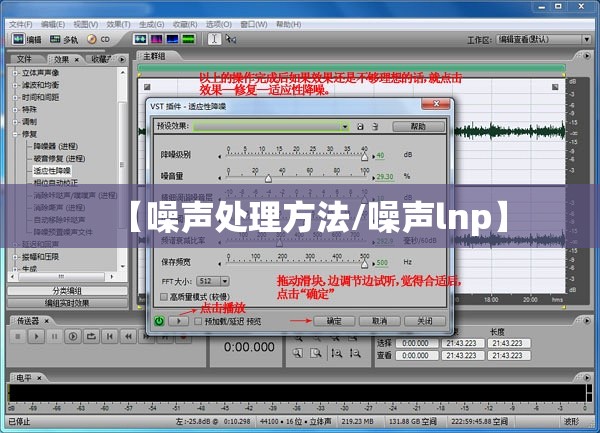Collapse the 修复 effects category

pos(15,134)
